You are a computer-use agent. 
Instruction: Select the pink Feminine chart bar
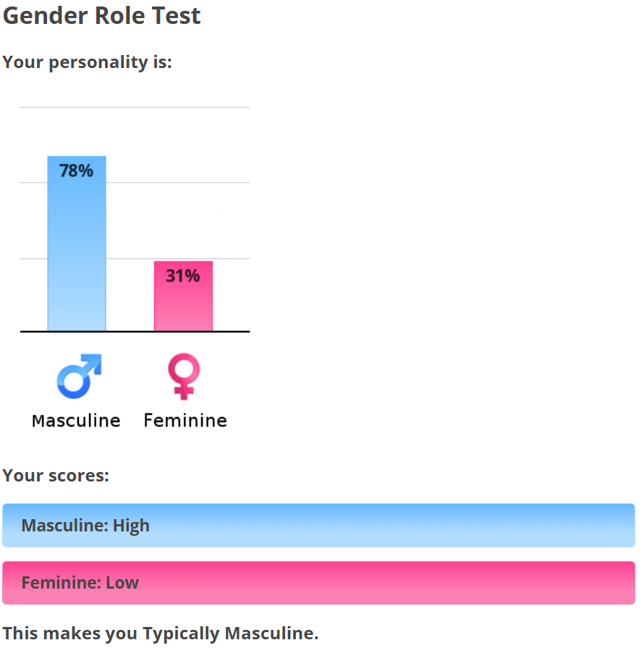click(183, 296)
